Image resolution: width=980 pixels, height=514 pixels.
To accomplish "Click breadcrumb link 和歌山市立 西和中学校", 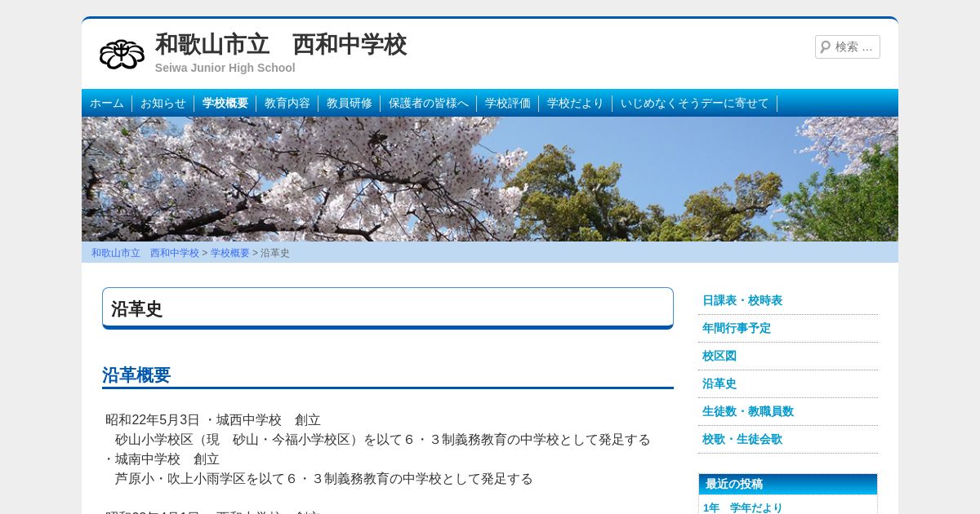I will coord(145,253).
